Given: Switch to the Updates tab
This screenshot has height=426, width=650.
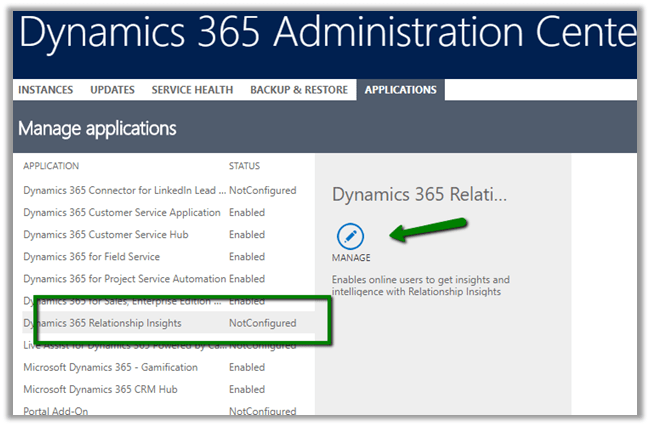Looking at the screenshot, I should click(x=112, y=90).
